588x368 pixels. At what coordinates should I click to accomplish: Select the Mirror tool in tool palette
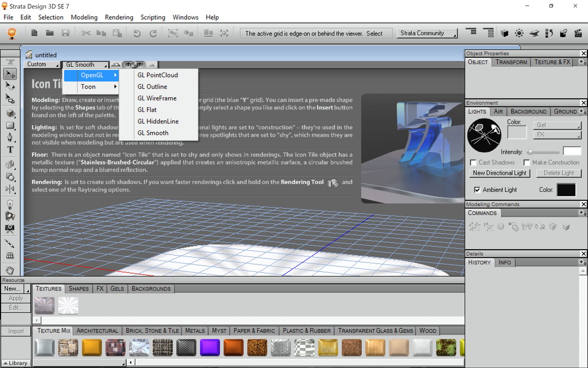click(x=10, y=189)
